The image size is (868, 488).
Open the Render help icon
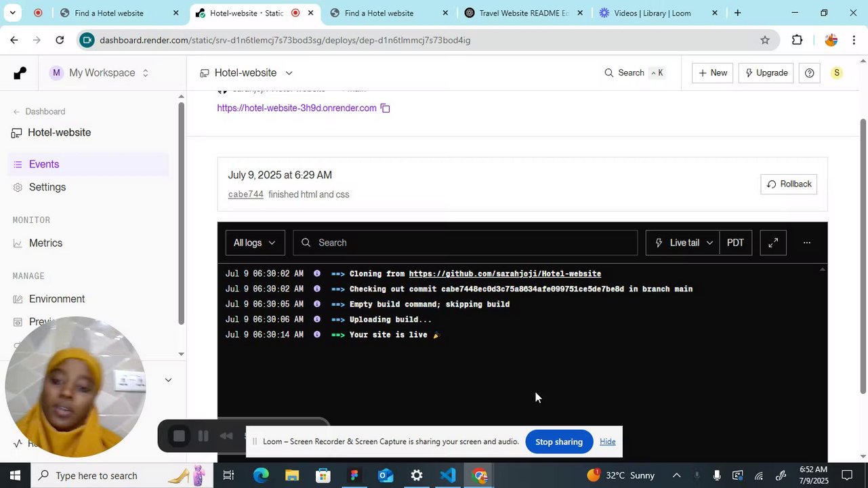(809, 73)
